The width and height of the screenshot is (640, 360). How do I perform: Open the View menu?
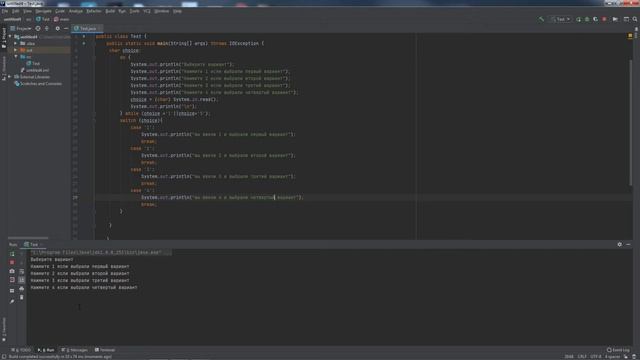click(x=27, y=11)
